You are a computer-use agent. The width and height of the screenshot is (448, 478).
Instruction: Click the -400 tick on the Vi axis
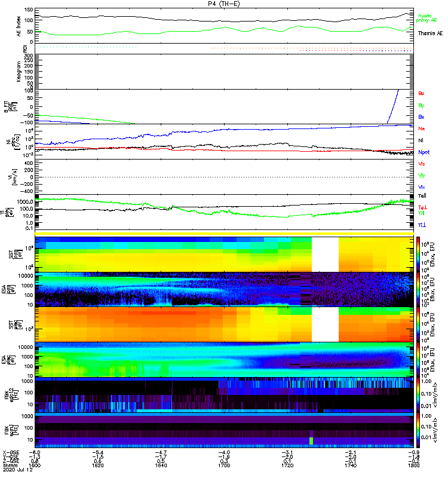pos(25,191)
